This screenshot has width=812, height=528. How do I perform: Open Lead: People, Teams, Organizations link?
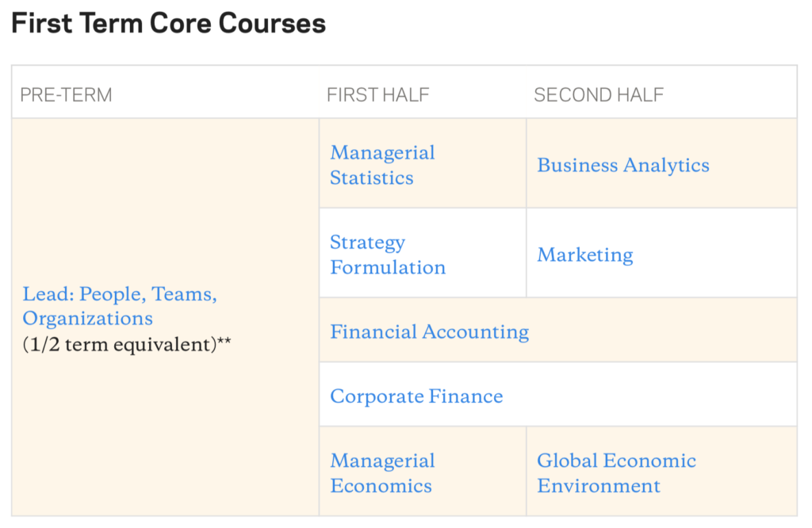(x=120, y=306)
